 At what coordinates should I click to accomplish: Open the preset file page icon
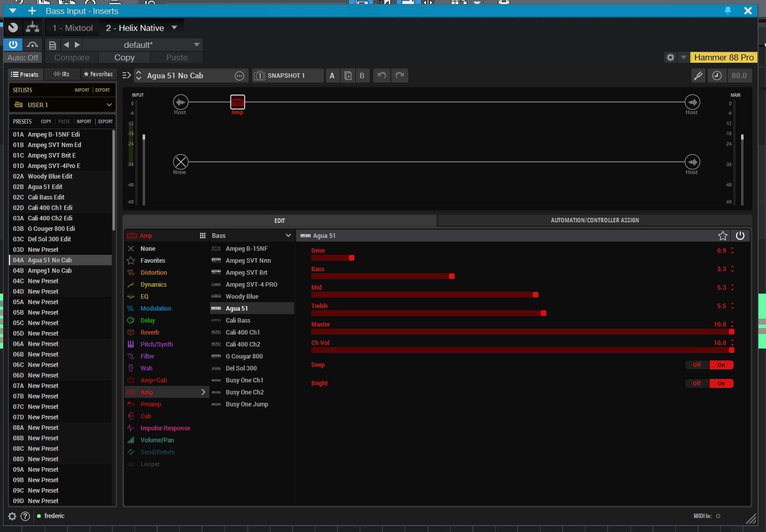pos(52,45)
